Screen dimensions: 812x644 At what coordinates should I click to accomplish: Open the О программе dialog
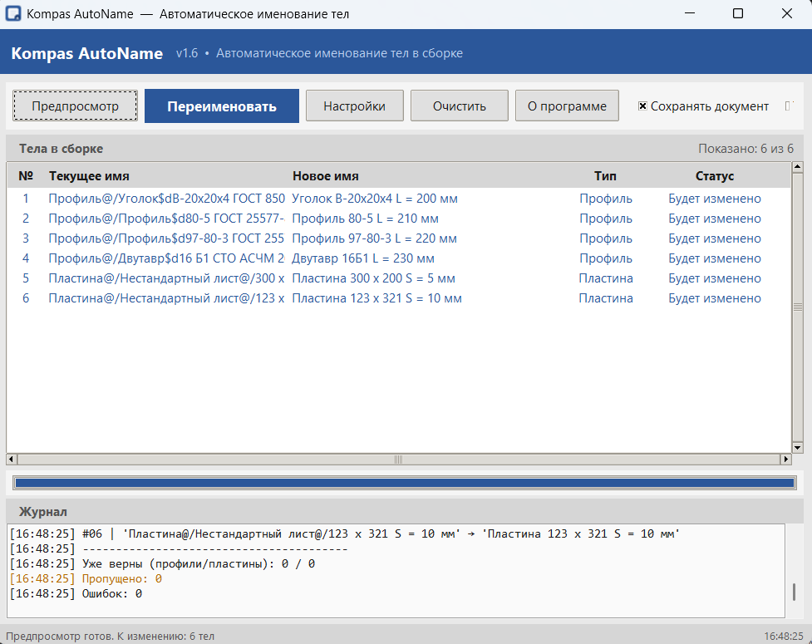[567, 106]
